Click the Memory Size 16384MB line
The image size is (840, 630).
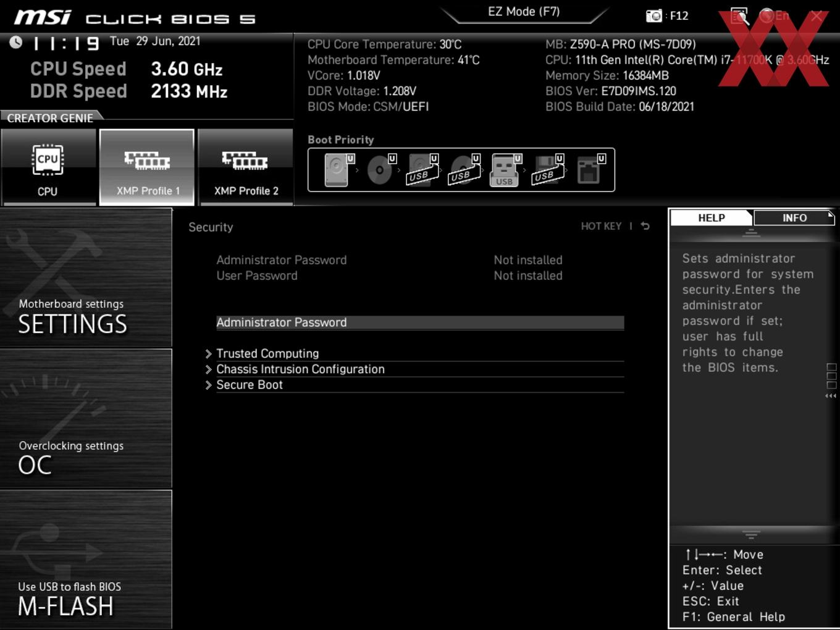(x=607, y=75)
